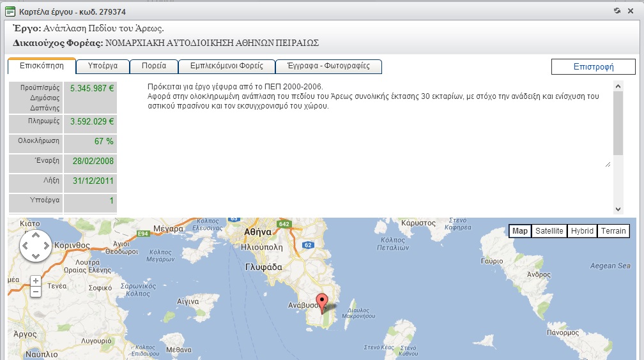Open the Πορεία tab

tap(153, 66)
